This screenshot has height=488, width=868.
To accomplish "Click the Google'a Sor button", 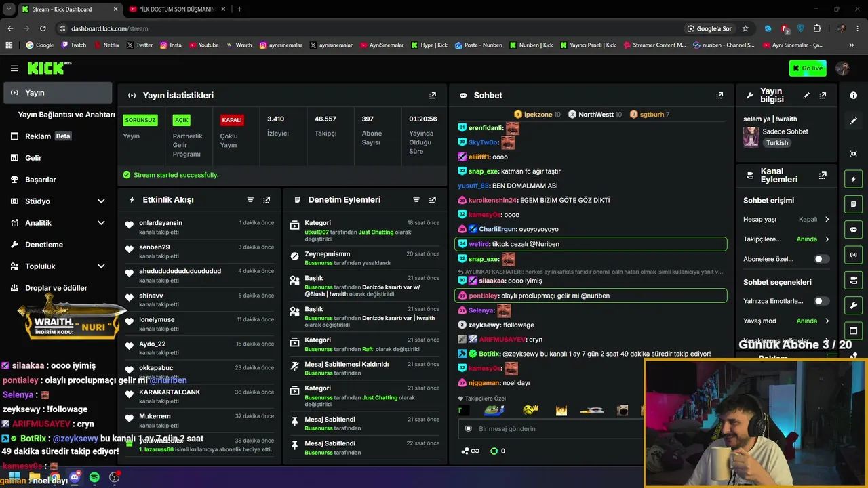I will [x=709, y=28].
